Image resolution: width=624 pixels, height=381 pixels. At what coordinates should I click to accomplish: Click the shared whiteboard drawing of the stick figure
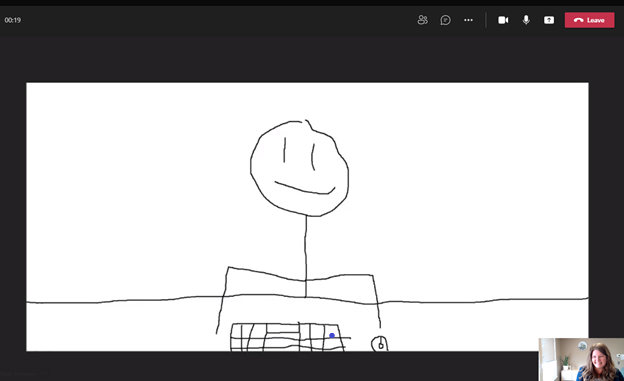point(307,217)
